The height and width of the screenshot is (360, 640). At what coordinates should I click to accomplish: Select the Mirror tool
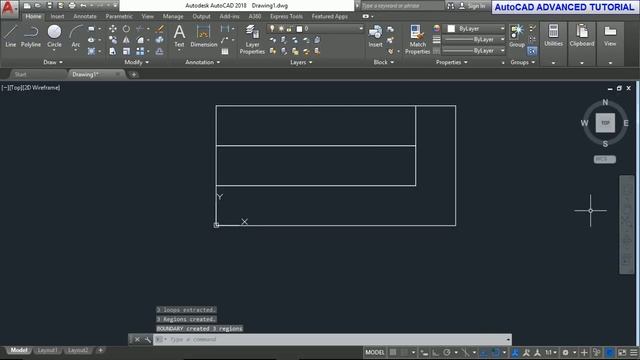(x=126, y=40)
